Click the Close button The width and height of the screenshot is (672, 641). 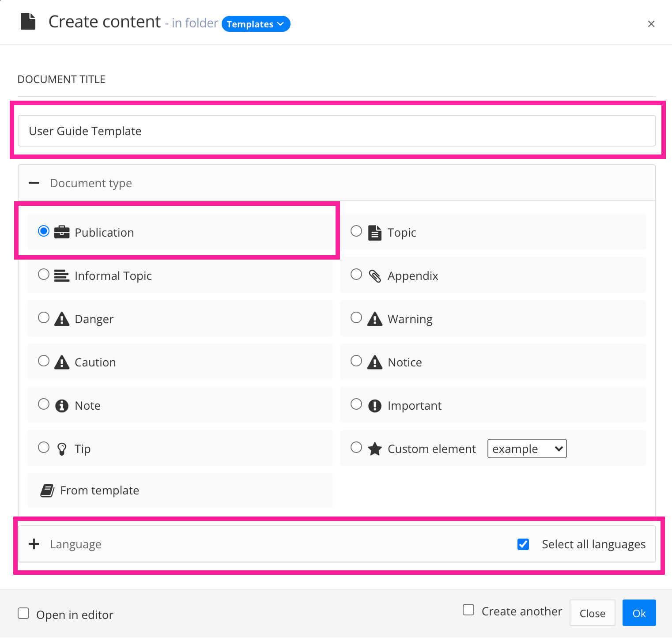[592, 613]
